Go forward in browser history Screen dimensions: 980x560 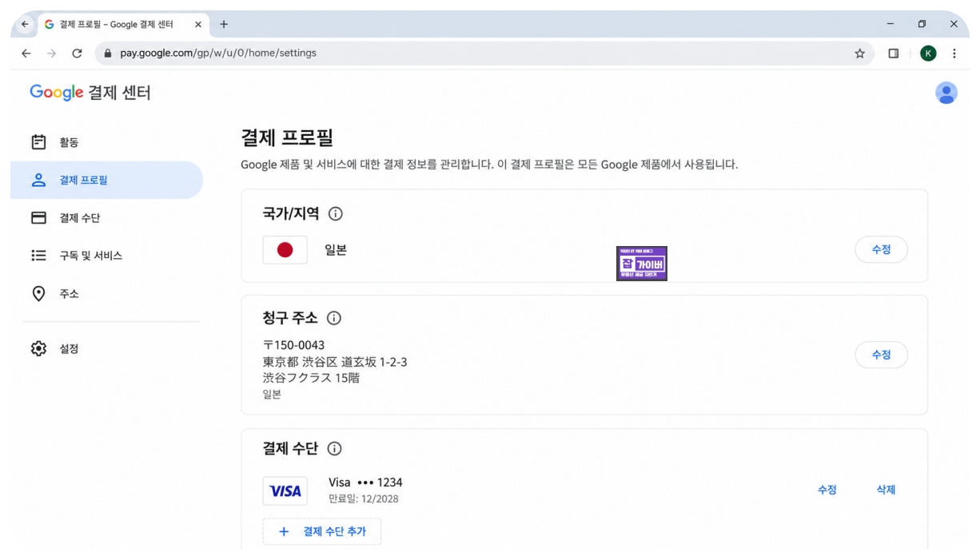click(50, 54)
